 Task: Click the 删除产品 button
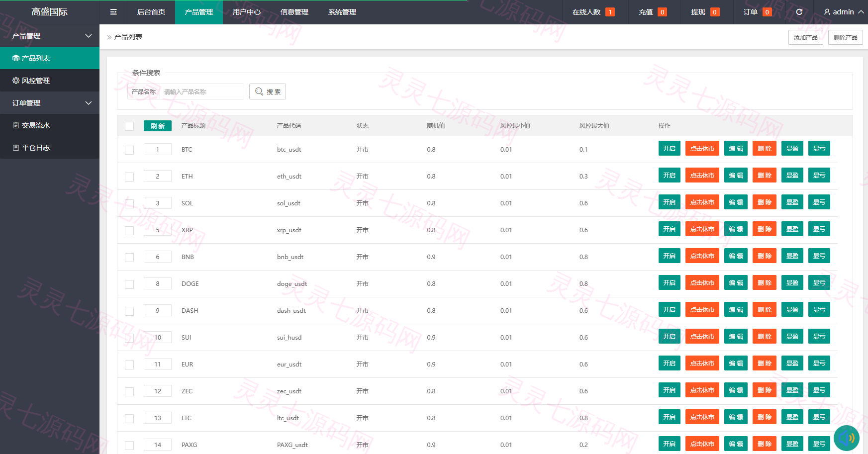tap(846, 37)
